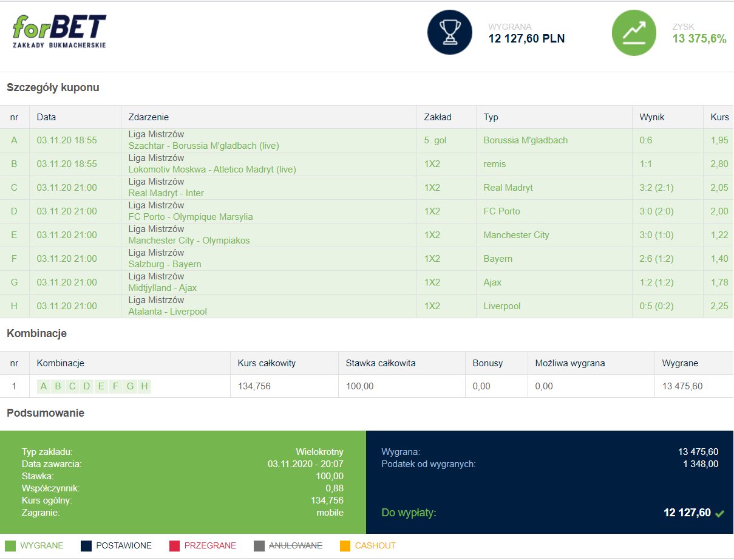
Task: Click the forBET logo
Action: pyautogui.click(x=59, y=32)
